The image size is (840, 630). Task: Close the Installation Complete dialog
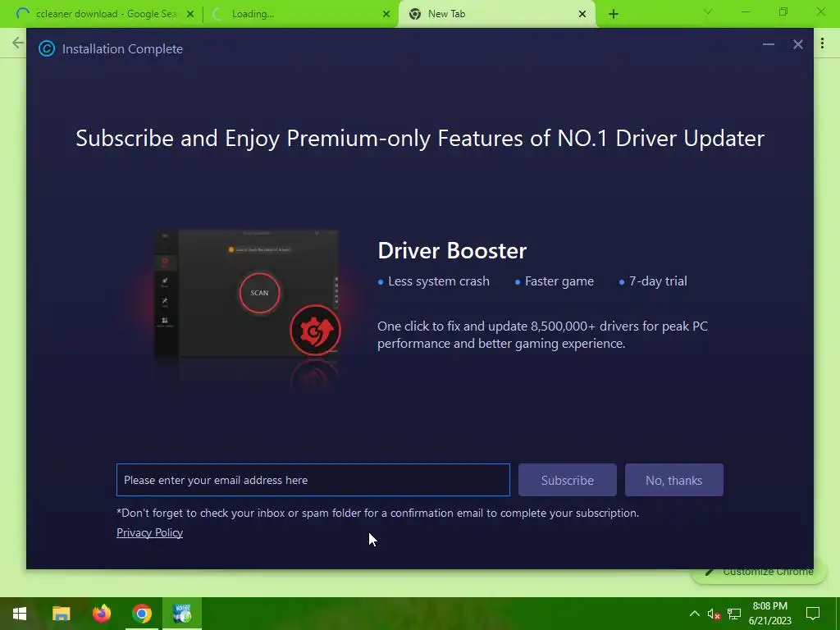point(797,44)
